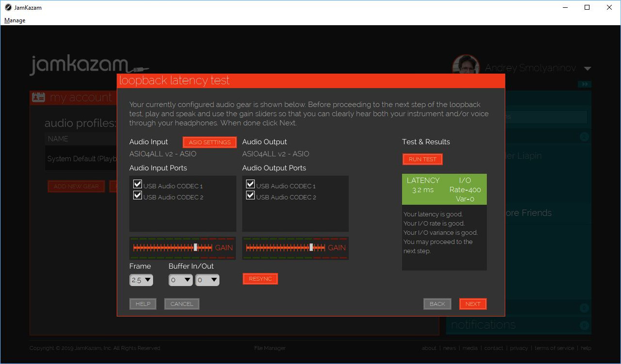Uncheck input port USB Audio CODEC 1
Image resolution: width=621 pixels, height=364 pixels.
tap(138, 184)
